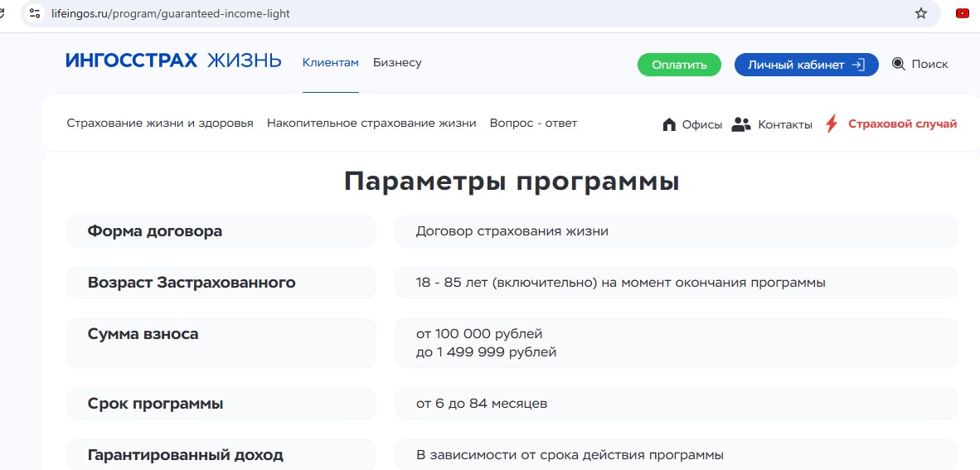Viewport: 980px width, 470px height.
Task: Switch to the Клиентам tab
Action: coord(330,63)
